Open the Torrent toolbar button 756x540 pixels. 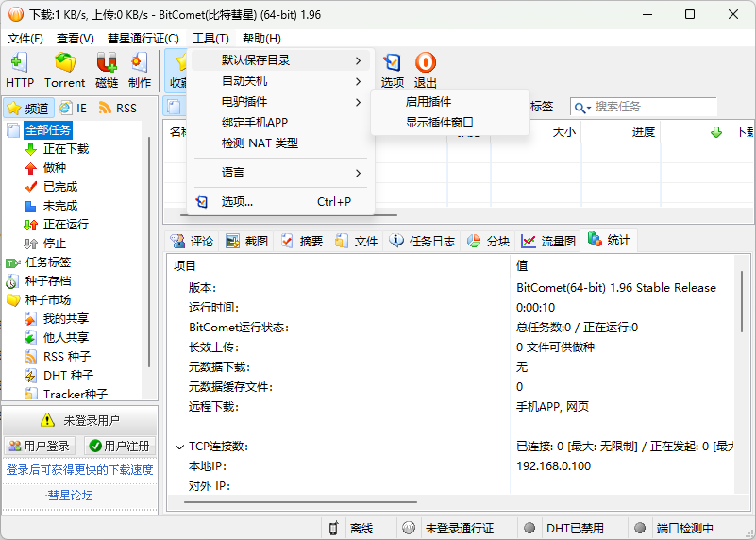click(x=64, y=64)
